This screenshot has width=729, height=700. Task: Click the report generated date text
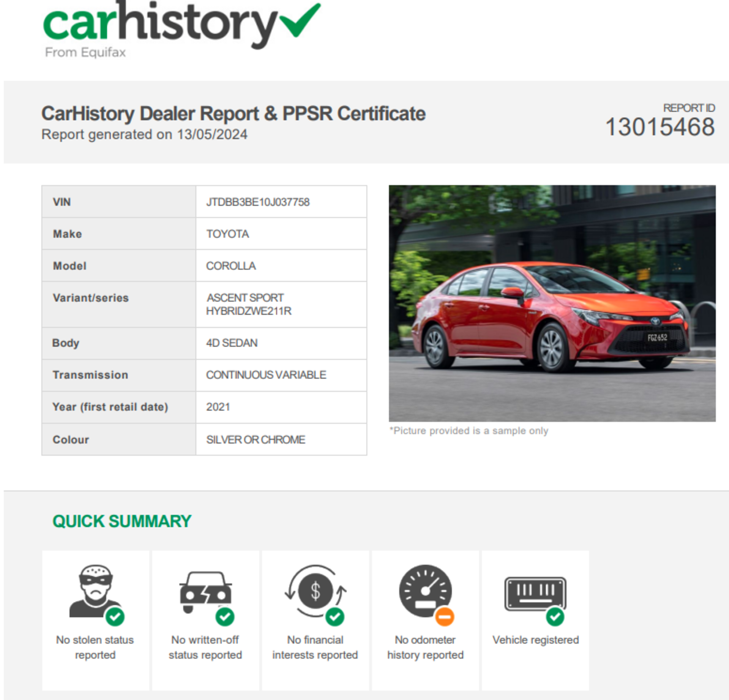click(144, 134)
